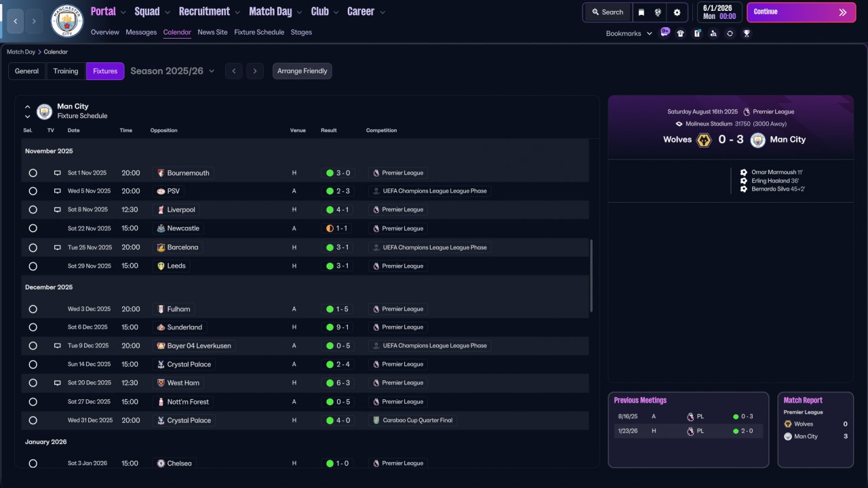This screenshot has width=868, height=488.
Task: Click the Match Day breadcrumb link
Action: pyautogui.click(x=20, y=52)
